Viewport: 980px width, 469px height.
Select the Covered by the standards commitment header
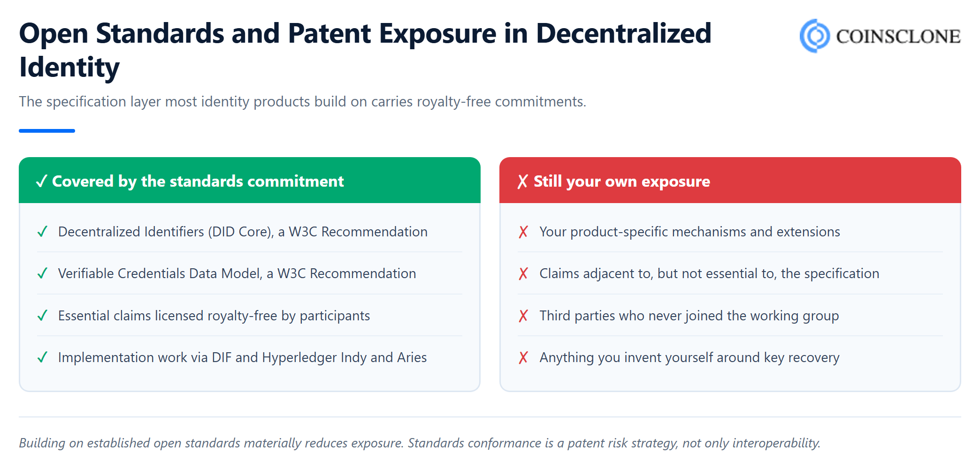pyautogui.click(x=250, y=180)
